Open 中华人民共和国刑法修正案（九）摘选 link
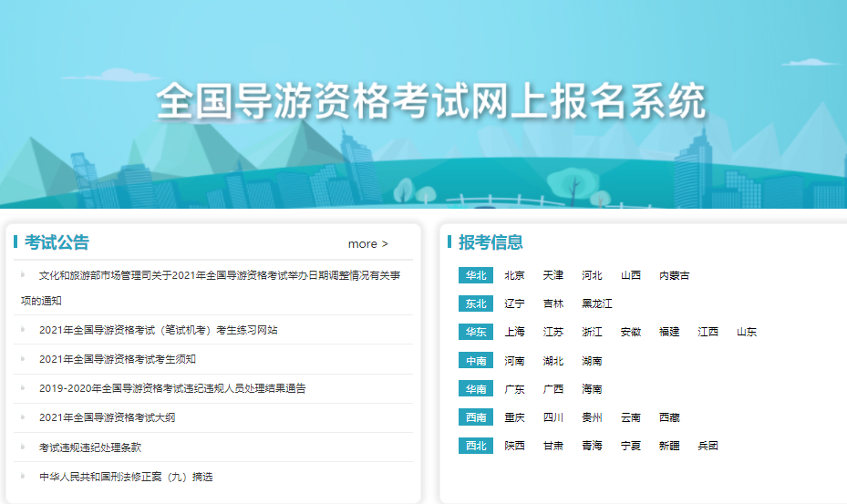847x504 pixels. (126, 477)
